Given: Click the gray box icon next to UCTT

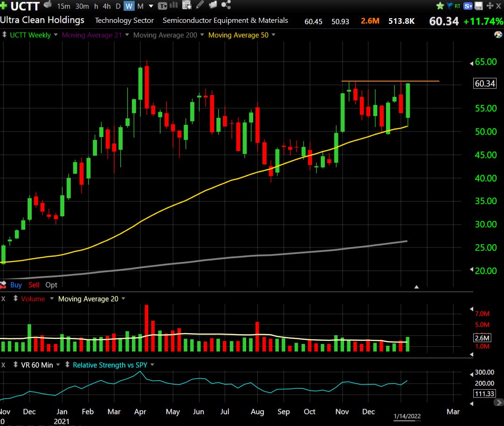Looking at the screenshot, I should [x=48, y=5].
